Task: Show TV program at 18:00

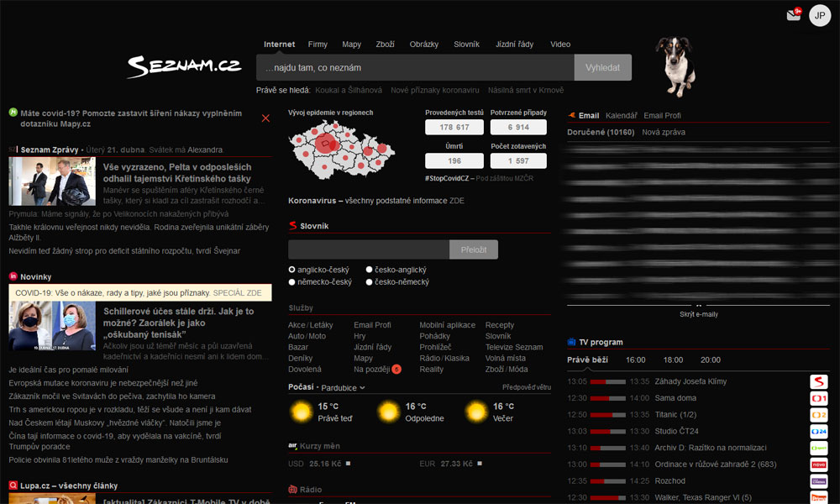Action: (673, 360)
